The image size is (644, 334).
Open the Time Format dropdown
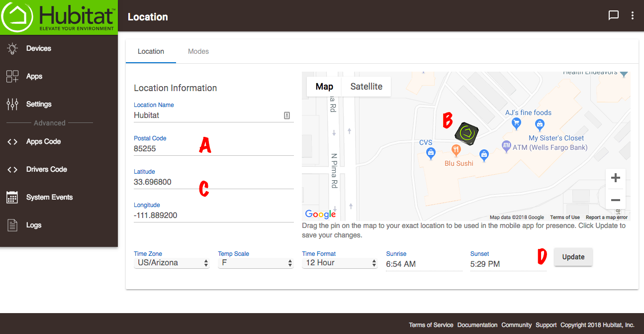coord(340,263)
